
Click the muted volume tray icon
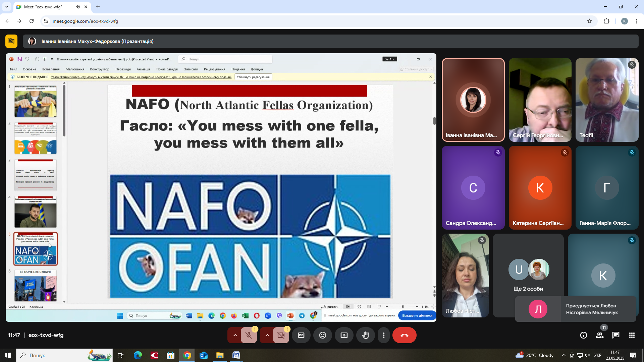coord(588,355)
